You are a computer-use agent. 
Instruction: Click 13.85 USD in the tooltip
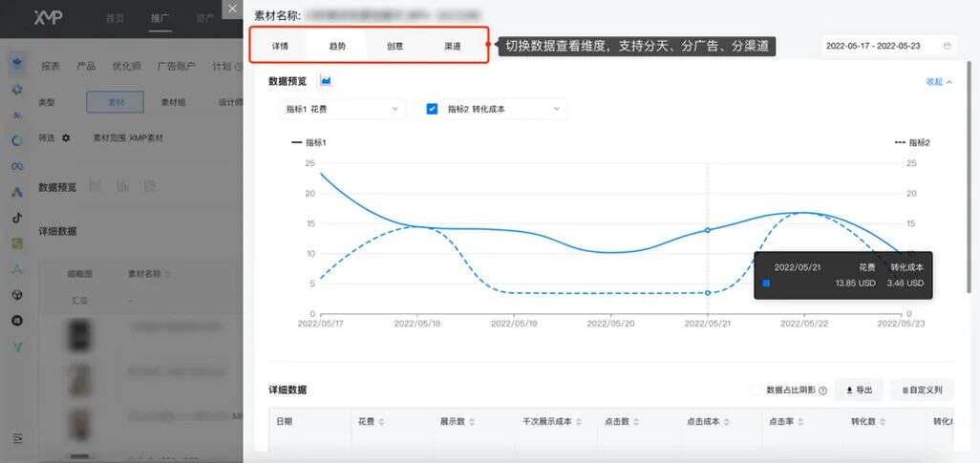[x=856, y=283]
